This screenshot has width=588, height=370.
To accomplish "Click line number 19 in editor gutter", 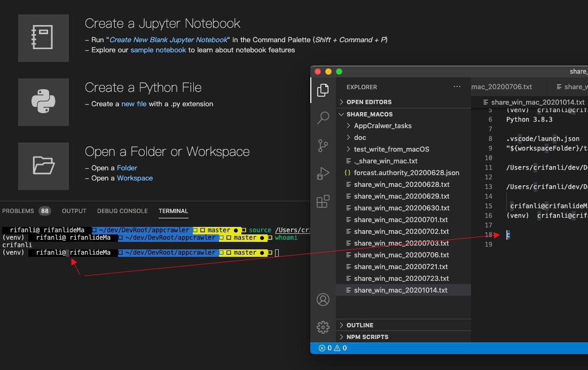I will (x=488, y=245).
